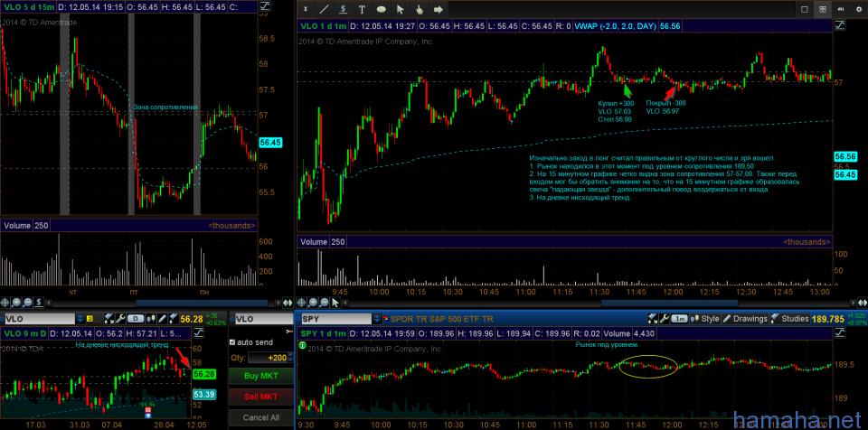Image resolution: width=868 pixels, height=430 pixels.
Task: Select the price level drawing tool
Action: [344, 9]
